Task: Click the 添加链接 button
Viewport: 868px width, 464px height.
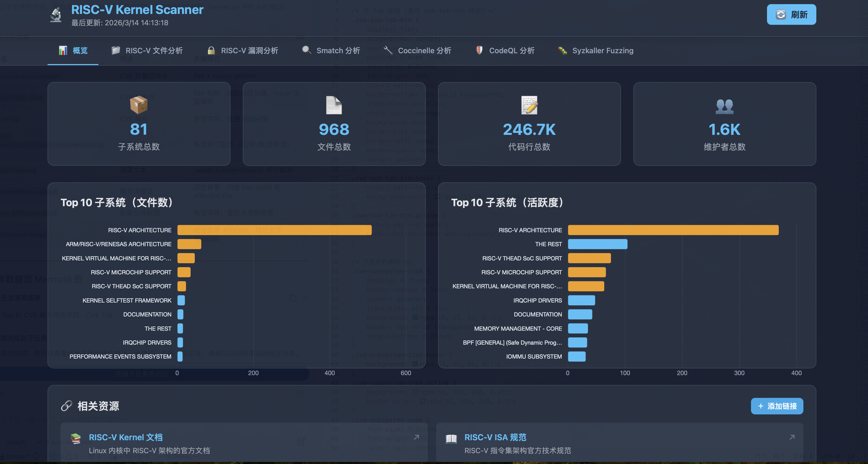Action: (x=777, y=406)
